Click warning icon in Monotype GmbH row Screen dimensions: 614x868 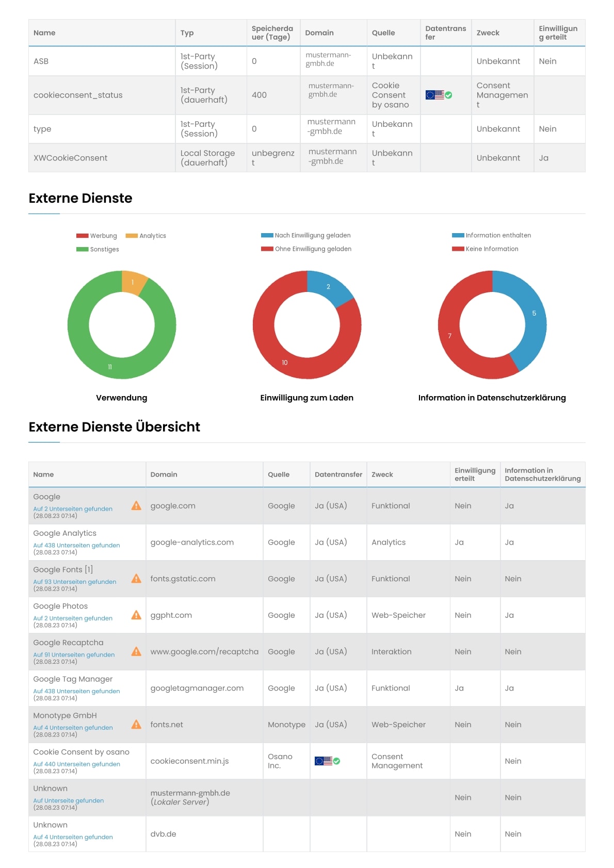[136, 725]
